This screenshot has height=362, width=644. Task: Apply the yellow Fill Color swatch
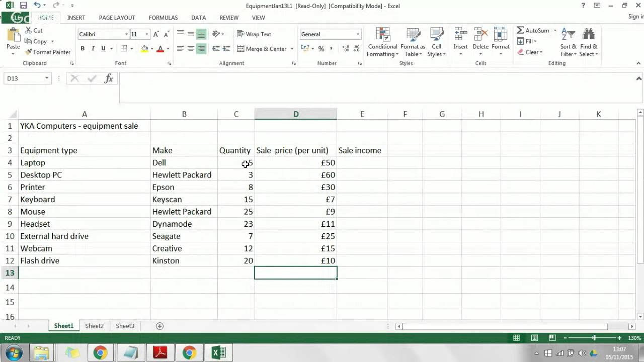[144, 49]
